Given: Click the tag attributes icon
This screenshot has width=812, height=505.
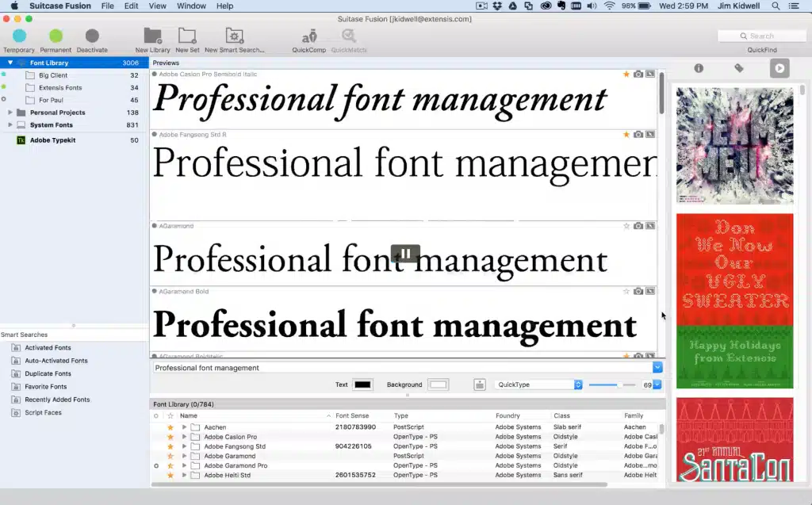Looking at the screenshot, I should click(739, 68).
